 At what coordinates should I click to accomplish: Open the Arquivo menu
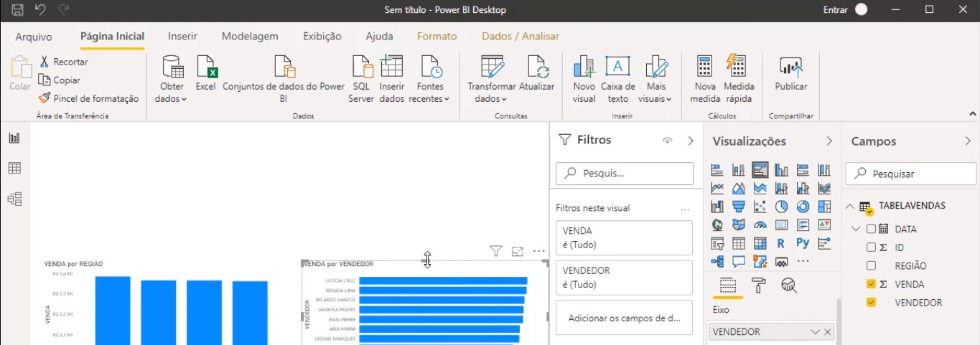tap(34, 36)
